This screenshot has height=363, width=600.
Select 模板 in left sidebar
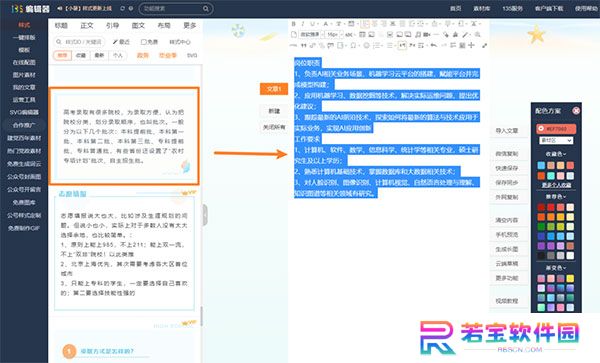(x=24, y=50)
